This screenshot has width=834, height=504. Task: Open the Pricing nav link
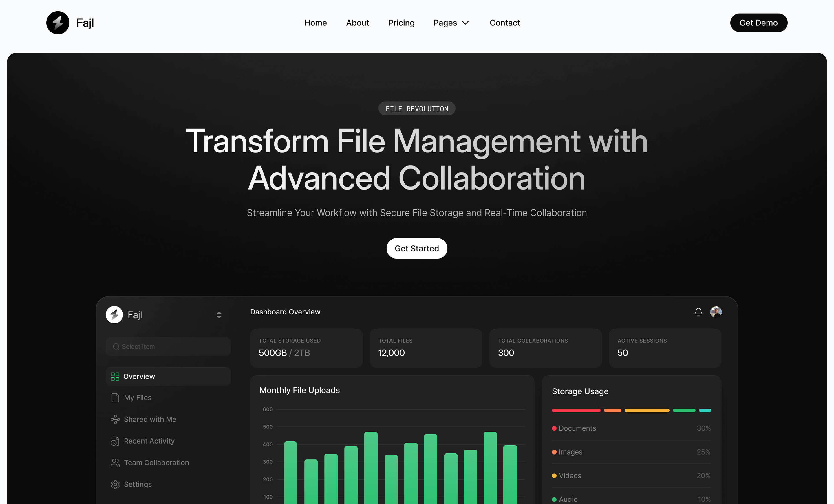pos(401,23)
